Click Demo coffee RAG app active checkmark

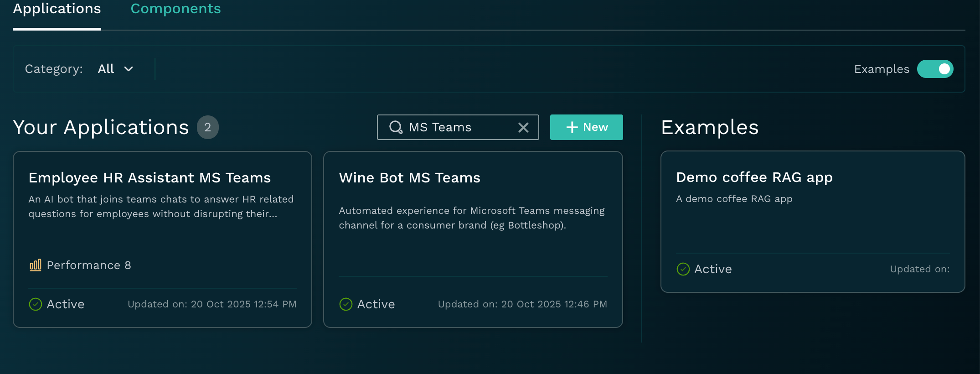pos(683,269)
